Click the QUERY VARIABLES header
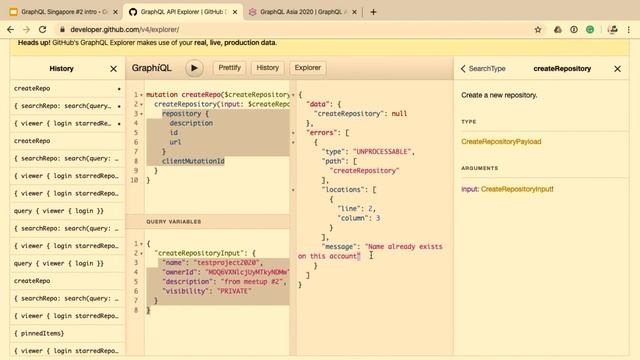Image resolution: width=640 pixels, height=360 pixels. 208,221
